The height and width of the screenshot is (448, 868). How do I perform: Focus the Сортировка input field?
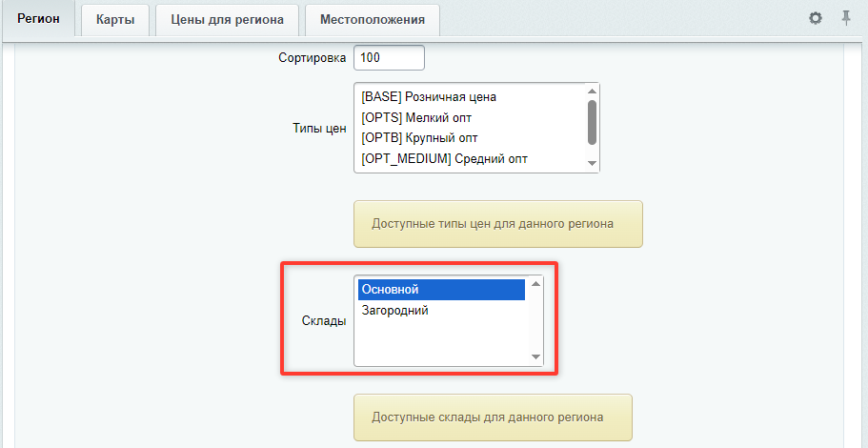tap(389, 57)
